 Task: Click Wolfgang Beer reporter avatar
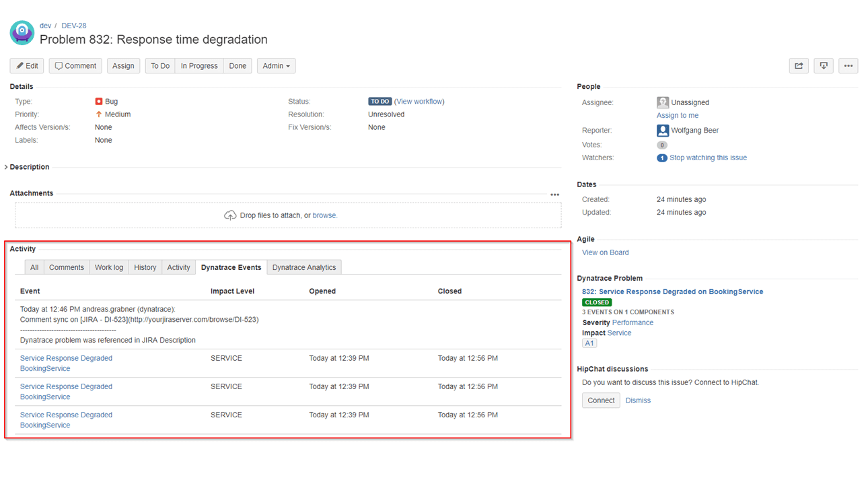(x=663, y=131)
